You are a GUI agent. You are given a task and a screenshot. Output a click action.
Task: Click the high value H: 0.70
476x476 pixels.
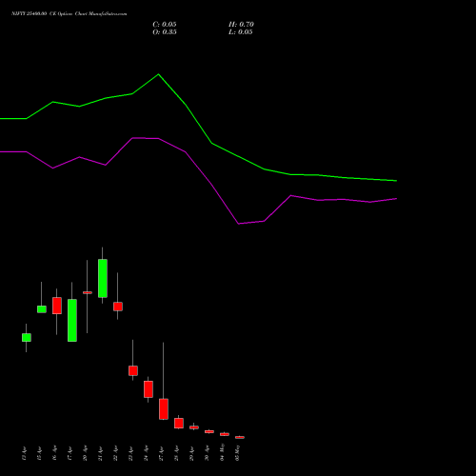[x=241, y=25]
